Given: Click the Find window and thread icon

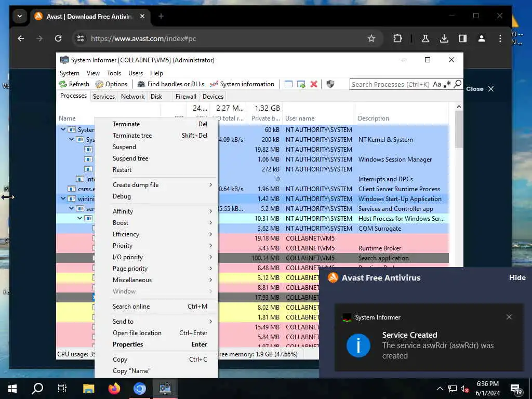Looking at the screenshot, I should [x=301, y=84].
